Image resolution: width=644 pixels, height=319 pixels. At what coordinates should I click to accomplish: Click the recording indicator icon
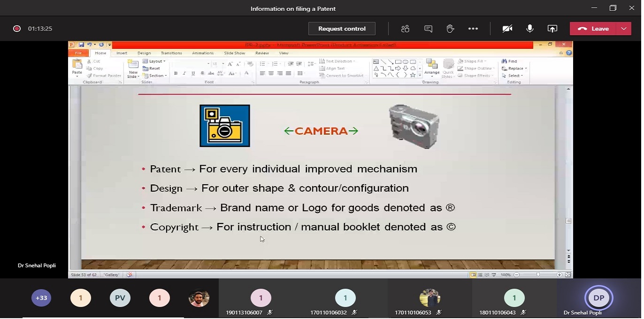coord(17,29)
